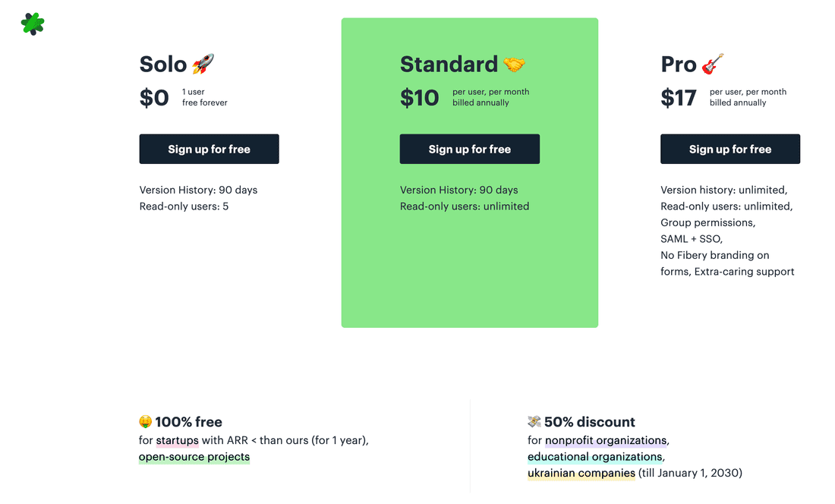Click the 50% discount heading

click(x=590, y=422)
